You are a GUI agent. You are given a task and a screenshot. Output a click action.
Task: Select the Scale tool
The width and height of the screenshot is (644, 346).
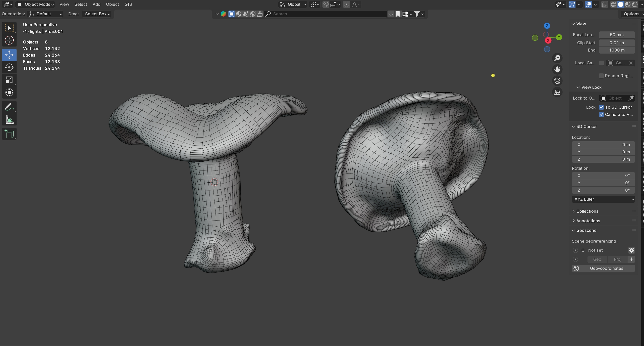[9, 80]
